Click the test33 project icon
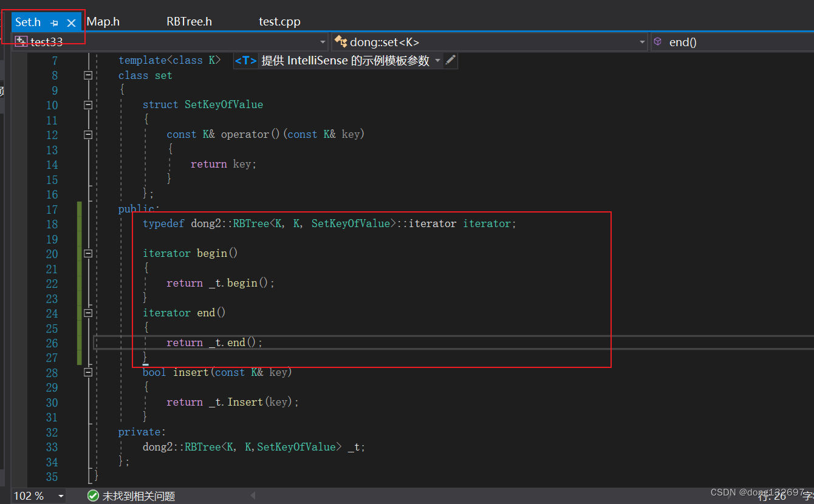The image size is (814, 504). click(21, 41)
